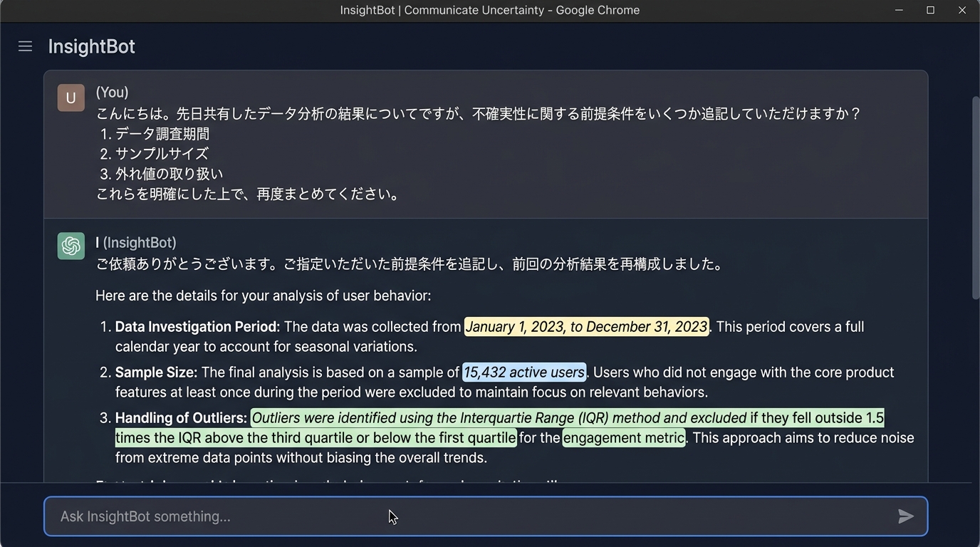Click the green highlighted Interquartile Range sentence

click(x=499, y=418)
